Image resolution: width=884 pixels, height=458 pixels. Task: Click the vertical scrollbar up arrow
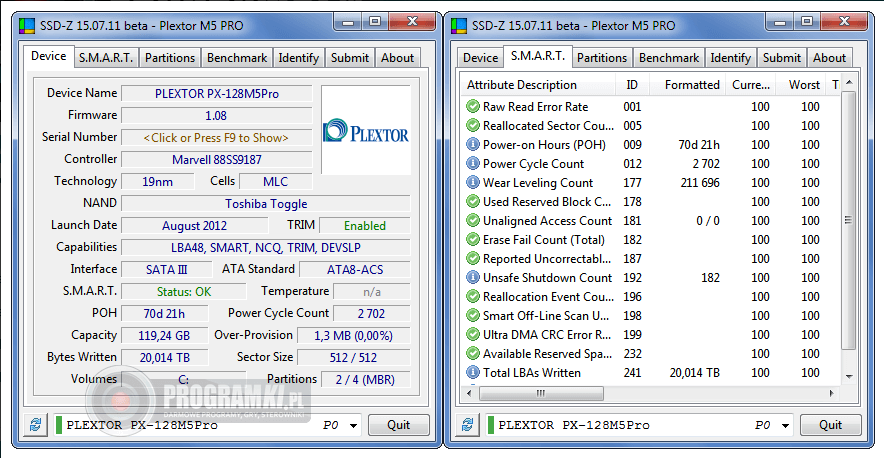849,83
